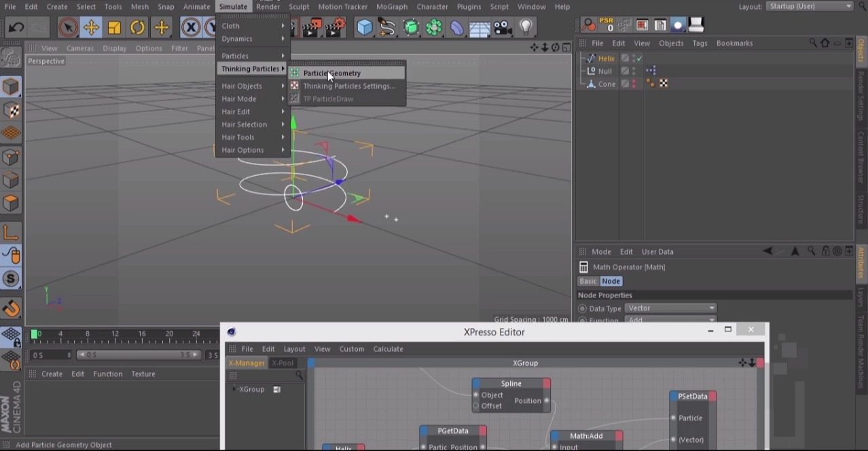Activate the Scale tool
Image resolution: width=868 pixels, height=451 pixels.
[114, 28]
